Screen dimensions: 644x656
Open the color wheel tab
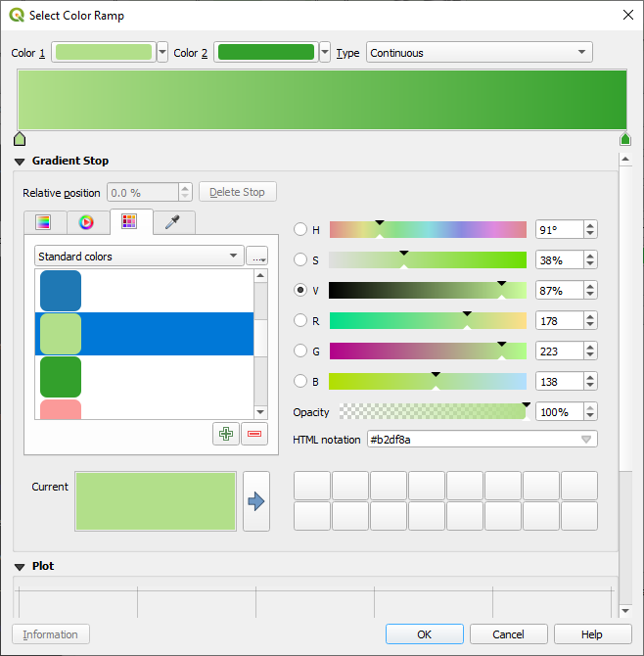[87, 222]
